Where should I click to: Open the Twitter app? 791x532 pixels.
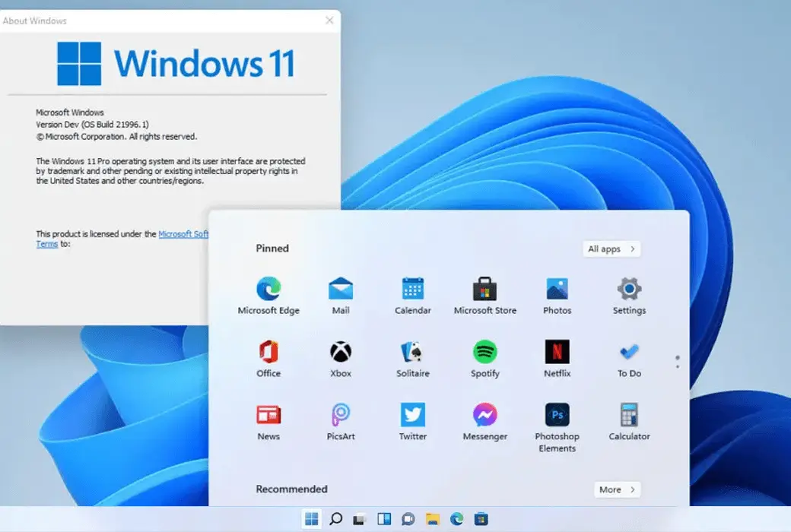pyautogui.click(x=413, y=422)
